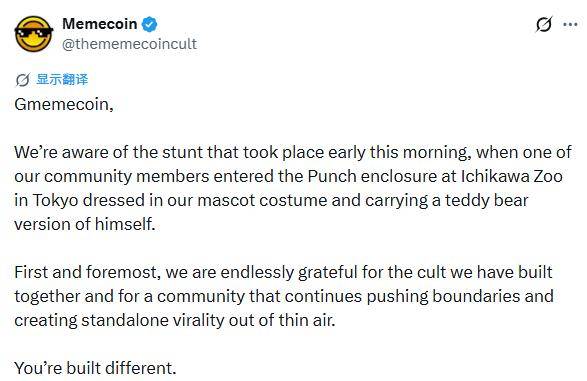Click the Memecoin display name
The width and height of the screenshot is (587, 381).
click(100, 24)
